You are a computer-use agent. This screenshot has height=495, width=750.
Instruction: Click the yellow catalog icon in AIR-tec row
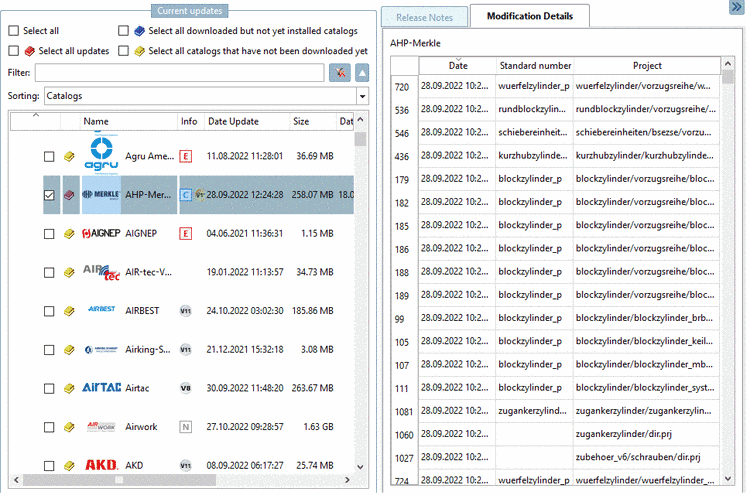coord(69,273)
